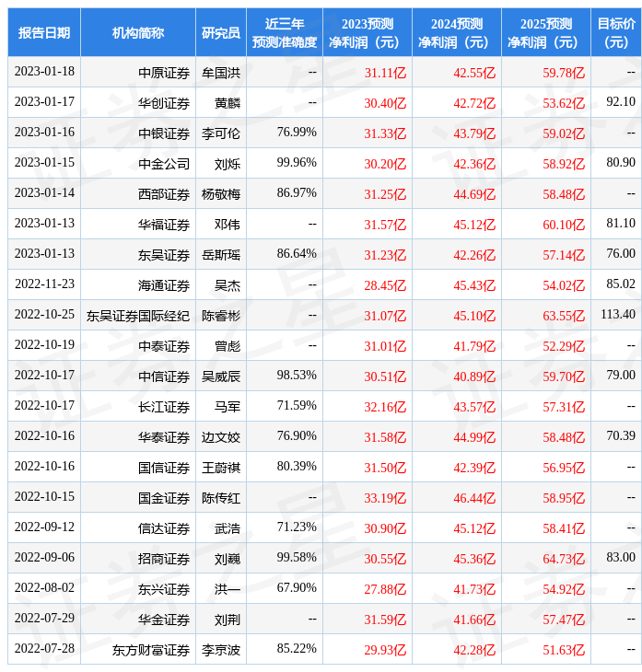This screenshot has height=672, width=642.
Task: Click the 近三年预测准确度 column header
Action: point(285,32)
